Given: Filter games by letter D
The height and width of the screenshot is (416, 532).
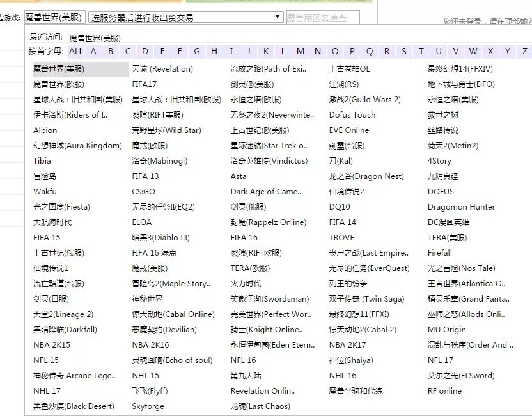Looking at the screenshot, I should (145, 51).
